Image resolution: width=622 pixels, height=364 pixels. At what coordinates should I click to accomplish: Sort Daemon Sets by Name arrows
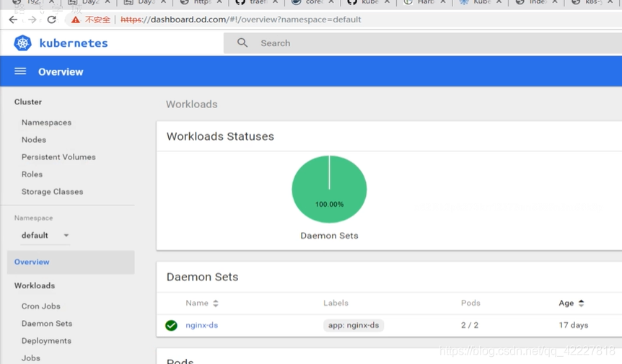[x=216, y=303]
